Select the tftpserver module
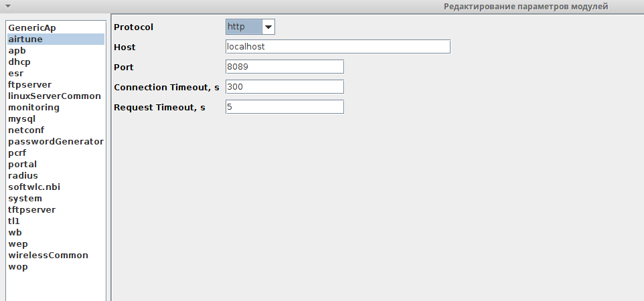 click(31, 210)
